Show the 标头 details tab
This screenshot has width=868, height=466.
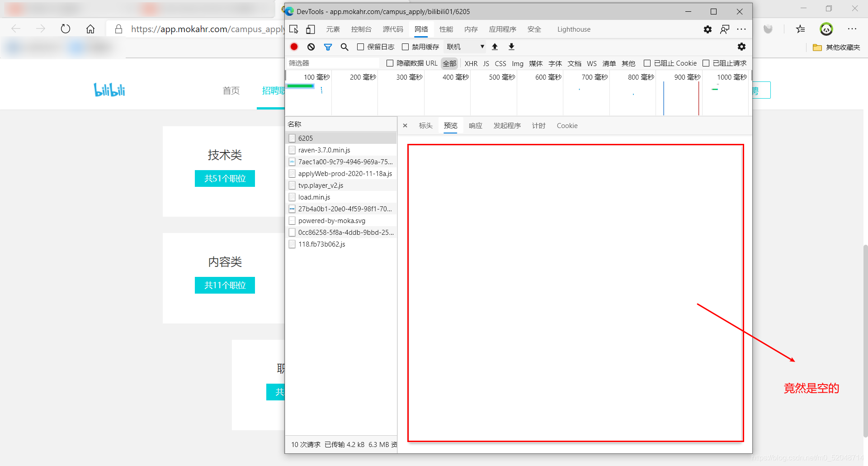coord(425,126)
